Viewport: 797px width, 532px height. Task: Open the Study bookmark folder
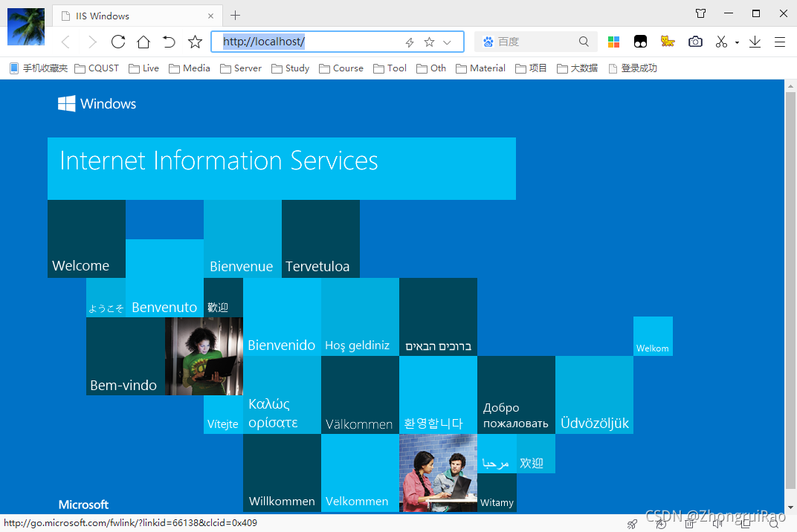click(290, 68)
